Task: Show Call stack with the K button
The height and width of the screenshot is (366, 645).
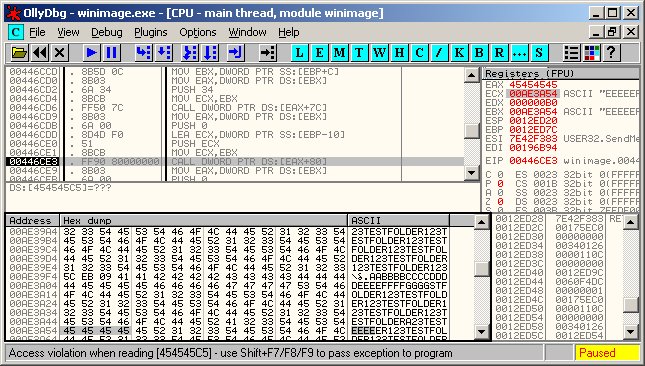Action: click(459, 53)
